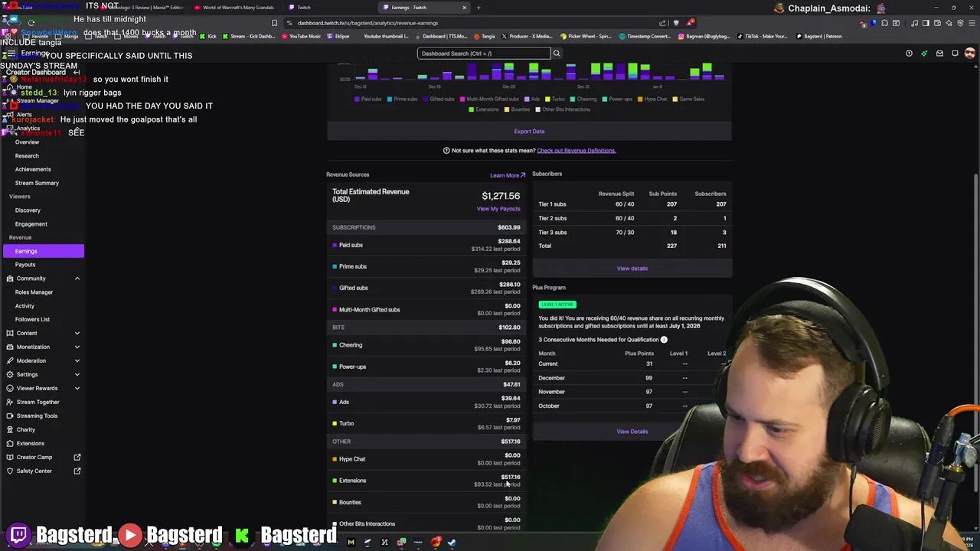Click the Bounties legend color swatch
The width and height of the screenshot is (980, 551).
point(508,109)
